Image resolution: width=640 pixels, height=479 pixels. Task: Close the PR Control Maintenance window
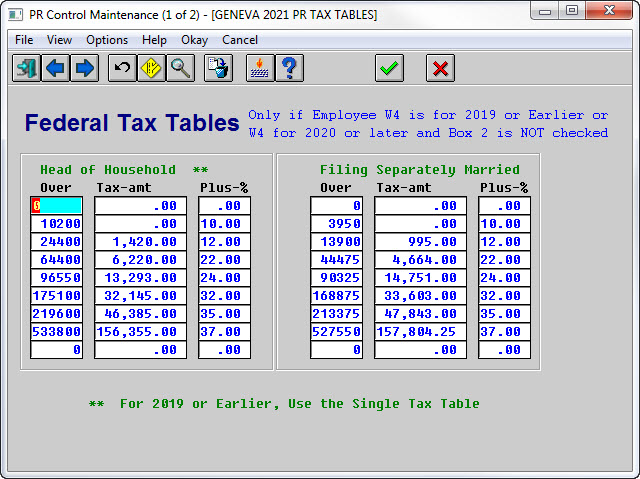click(x=609, y=11)
